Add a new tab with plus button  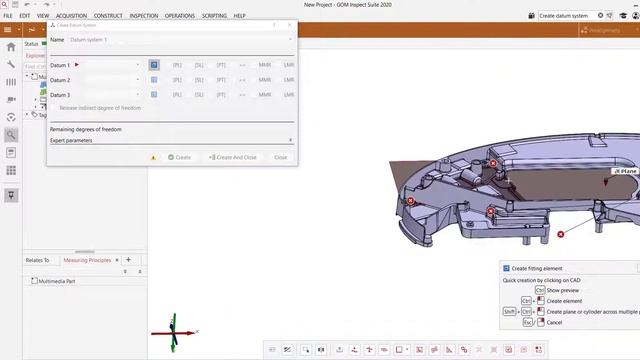click(x=128, y=260)
